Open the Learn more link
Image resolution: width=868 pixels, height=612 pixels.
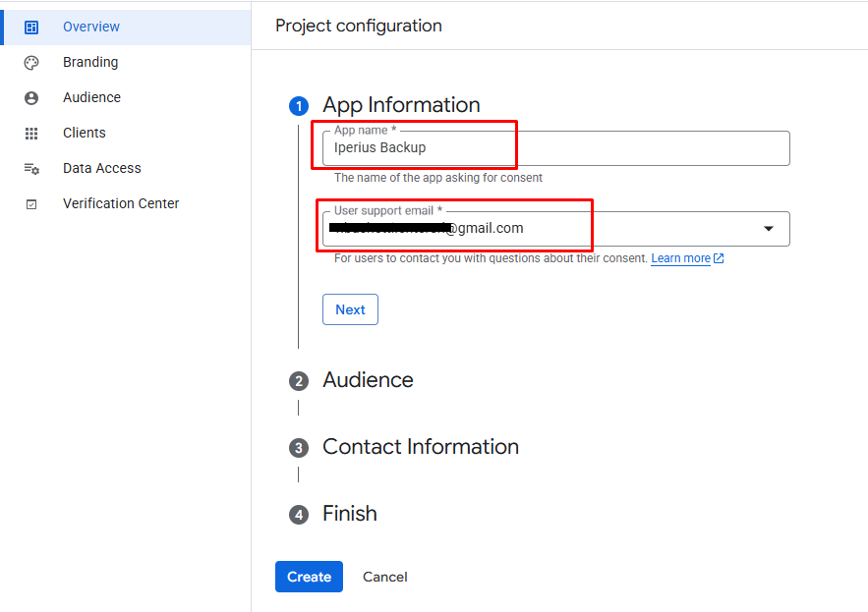681,258
